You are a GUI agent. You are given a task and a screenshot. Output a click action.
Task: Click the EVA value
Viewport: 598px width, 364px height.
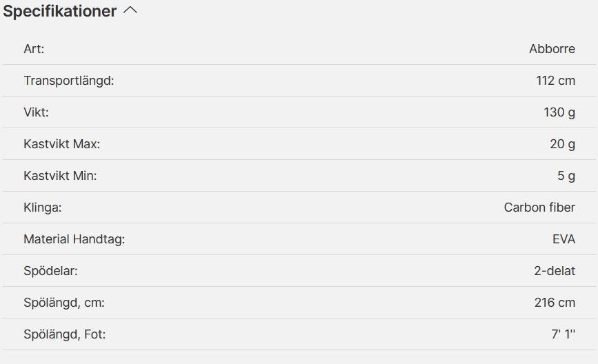(x=564, y=239)
